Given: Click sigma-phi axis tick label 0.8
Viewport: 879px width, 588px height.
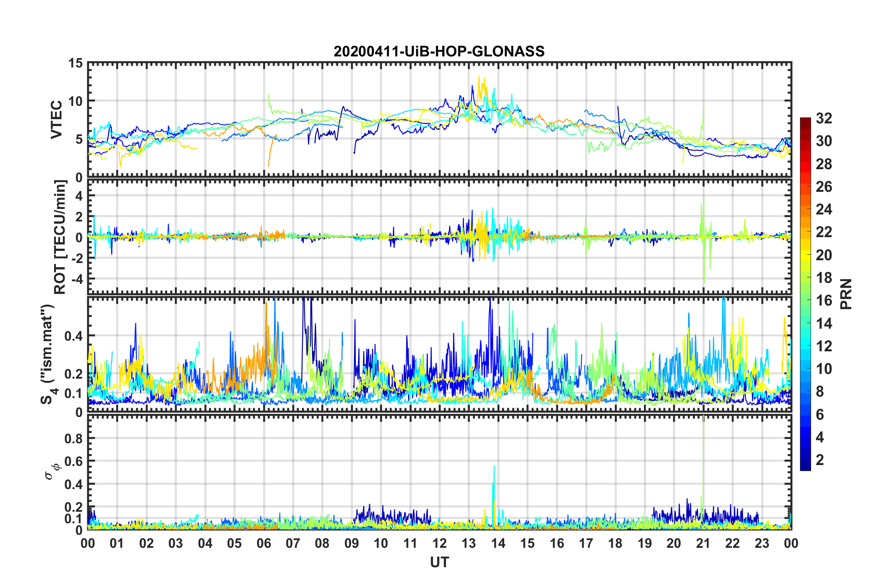Looking at the screenshot, I should pos(74,438).
